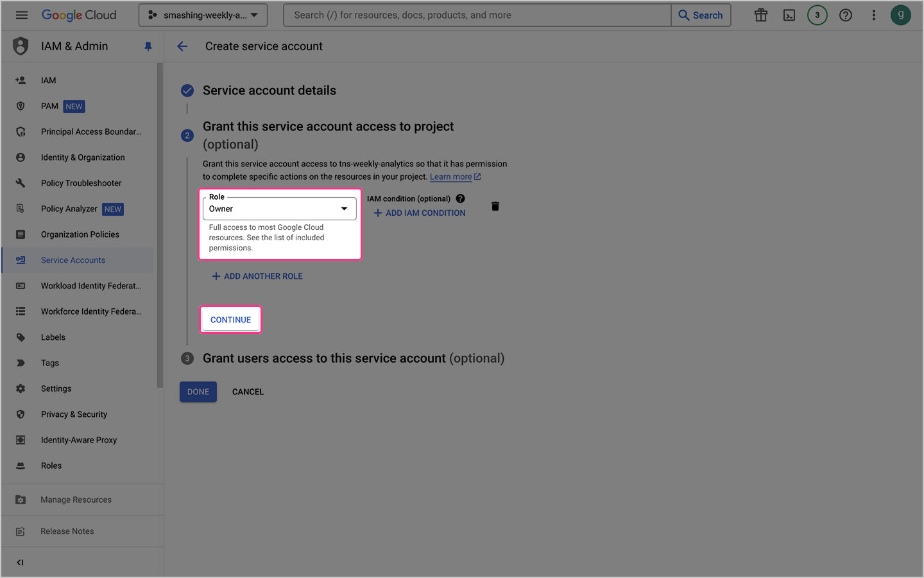Screen dimensions: 924x578
Task: Open the Help question mark icon
Action: point(845,15)
